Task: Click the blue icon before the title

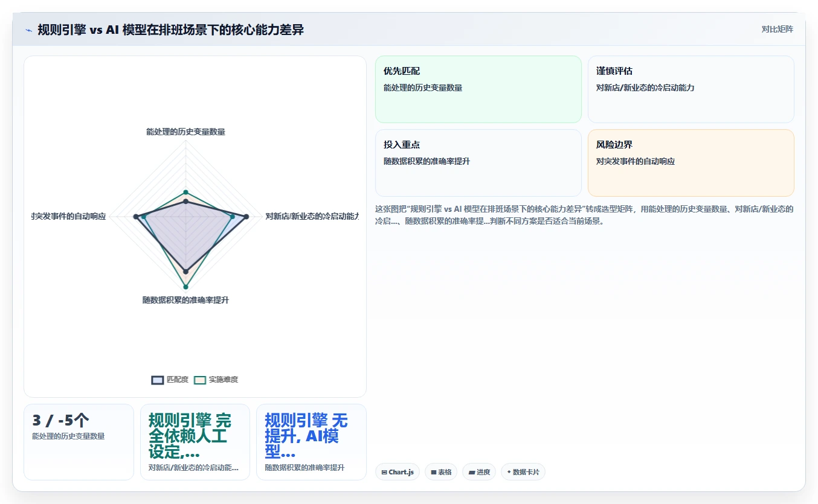Action: pos(28,30)
